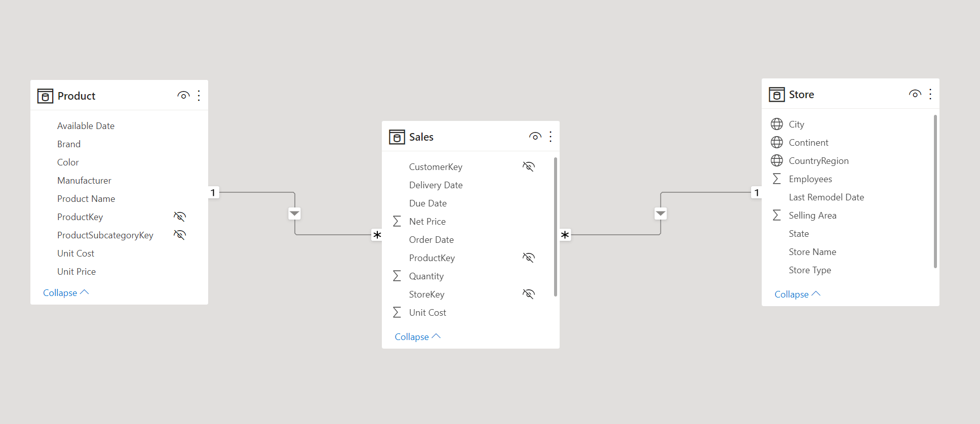Select the Unit Price field

pyautogui.click(x=76, y=272)
